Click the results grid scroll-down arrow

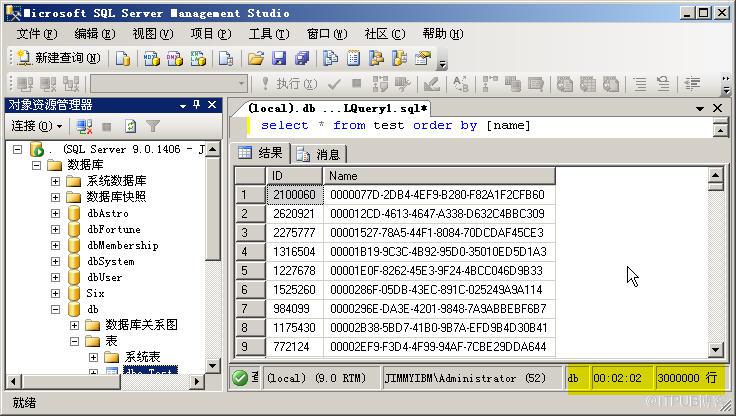pos(715,349)
